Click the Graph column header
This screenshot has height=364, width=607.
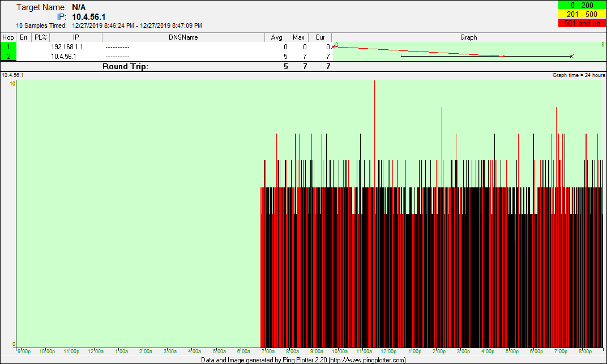point(468,37)
